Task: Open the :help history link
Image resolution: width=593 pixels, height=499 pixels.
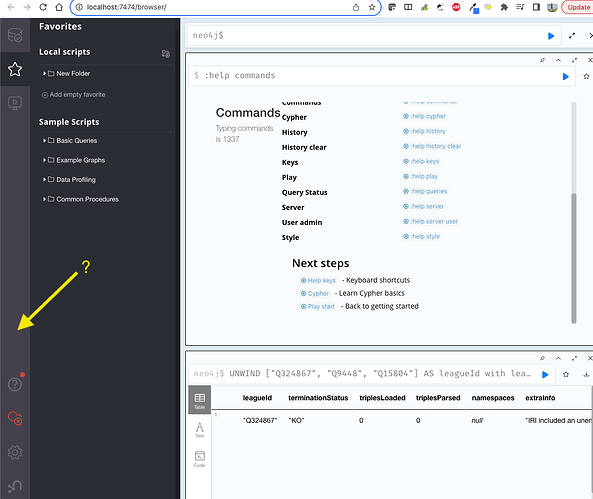Action: click(424, 131)
